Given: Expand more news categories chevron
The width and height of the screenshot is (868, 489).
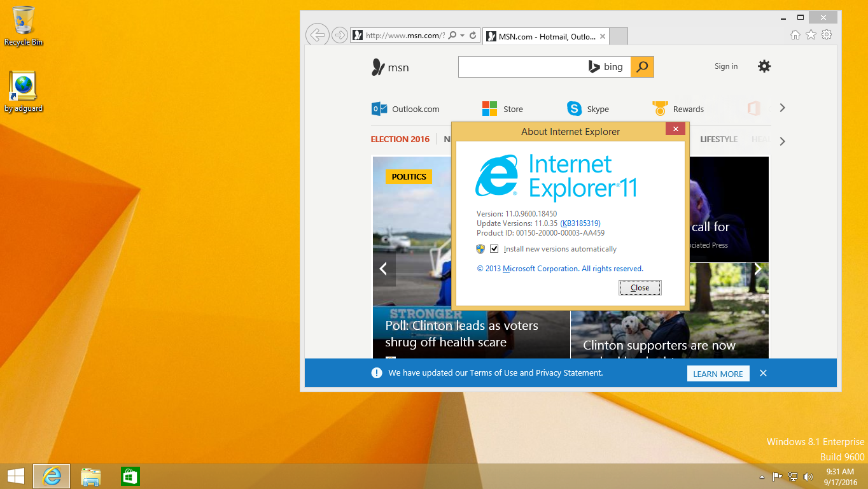Looking at the screenshot, I should point(782,141).
